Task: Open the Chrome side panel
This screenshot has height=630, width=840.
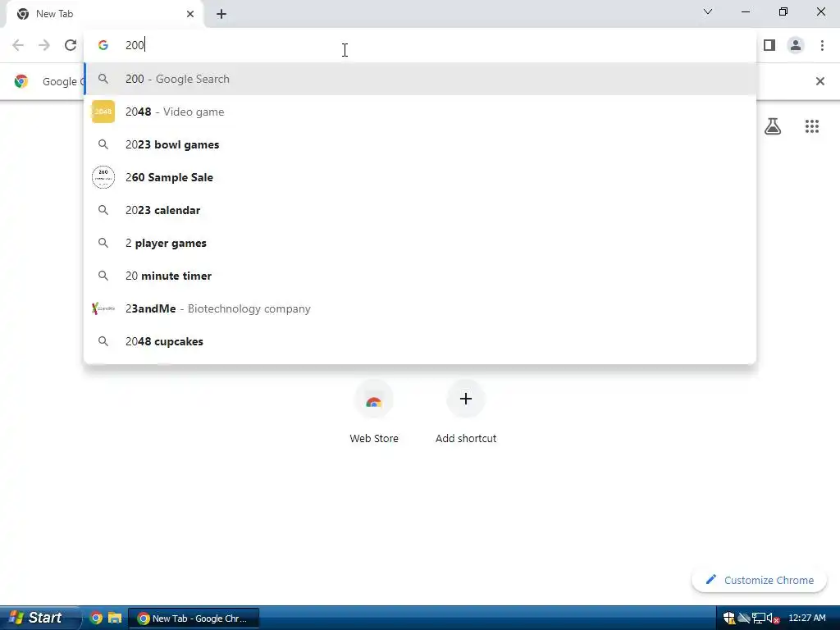Action: click(769, 45)
